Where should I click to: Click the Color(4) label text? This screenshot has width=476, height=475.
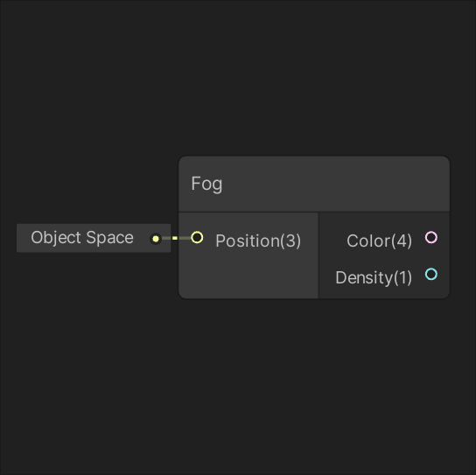click(379, 241)
